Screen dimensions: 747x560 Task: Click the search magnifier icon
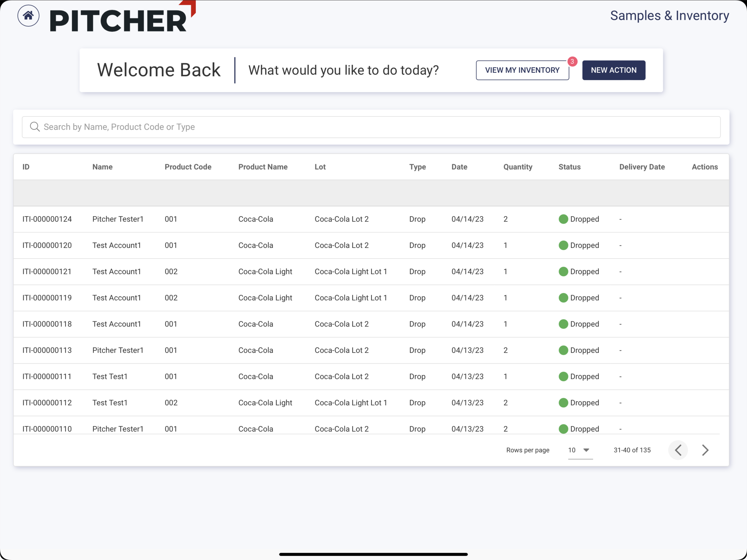click(35, 127)
